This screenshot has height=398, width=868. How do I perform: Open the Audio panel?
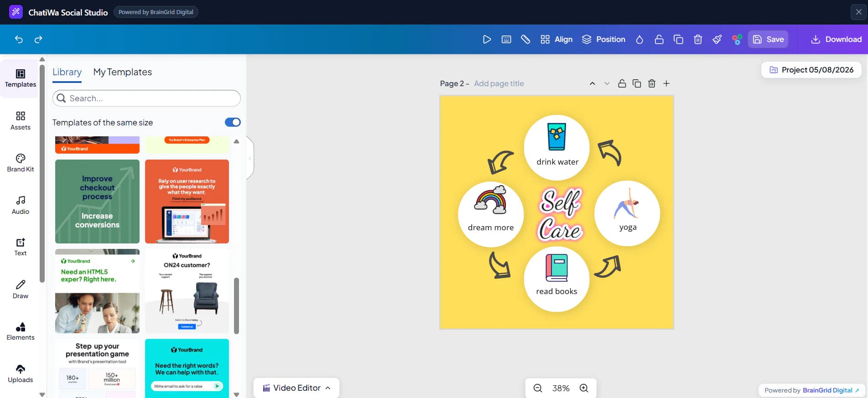click(21, 205)
